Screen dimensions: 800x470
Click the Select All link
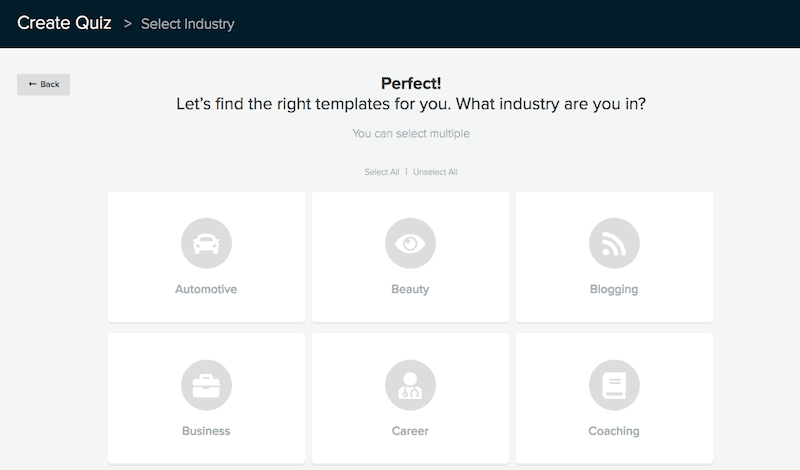pos(382,172)
